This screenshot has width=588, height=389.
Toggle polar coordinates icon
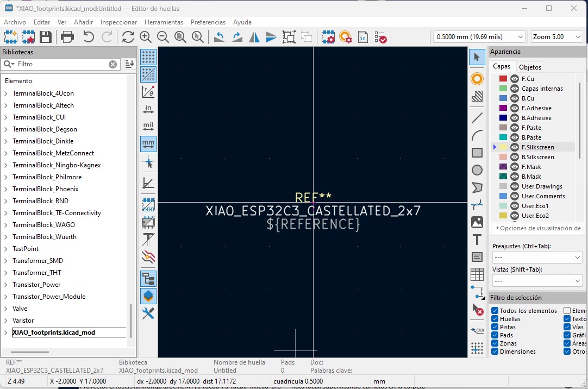(148, 91)
